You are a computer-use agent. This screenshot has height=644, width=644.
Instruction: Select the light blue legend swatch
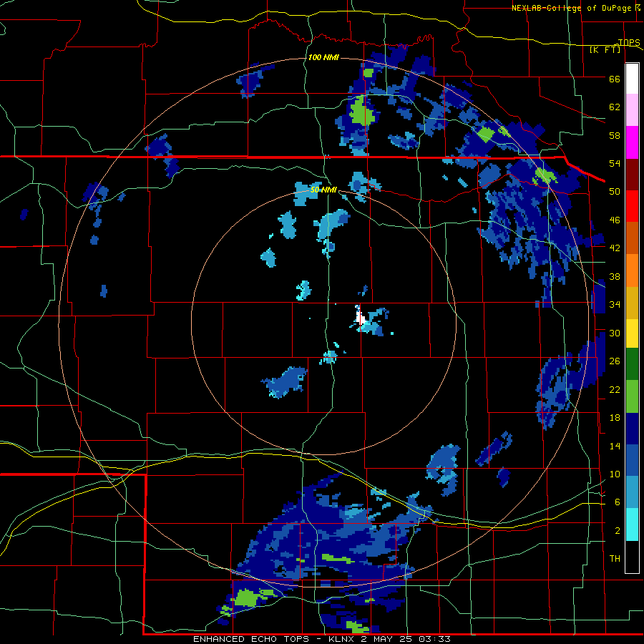tap(632, 492)
